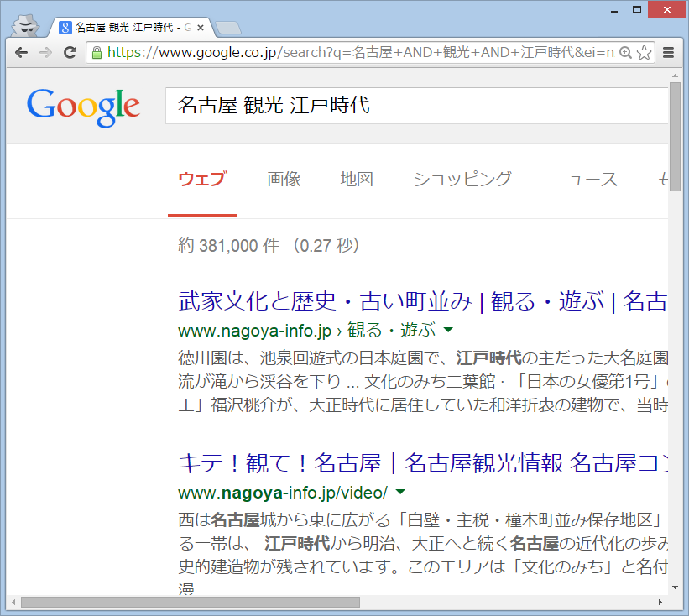Open a new tab with the new tab button
The width and height of the screenshot is (689, 616).
[227, 29]
